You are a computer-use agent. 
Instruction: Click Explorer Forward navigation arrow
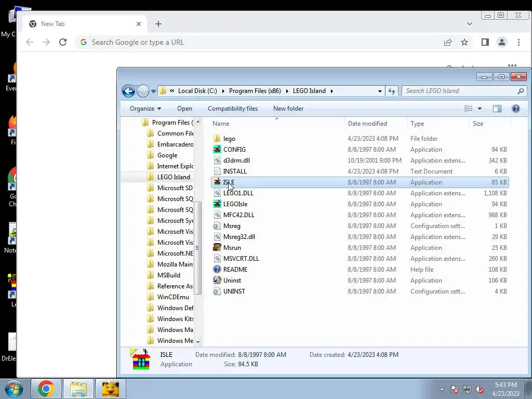(143, 91)
